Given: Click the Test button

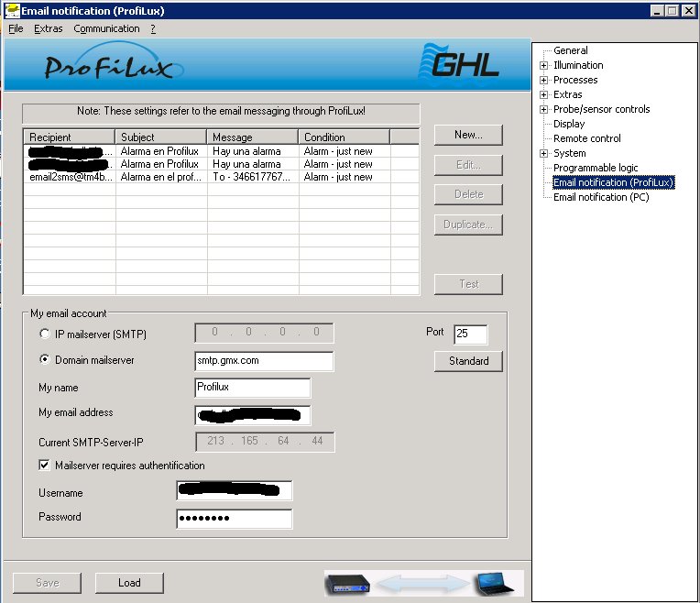Looking at the screenshot, I should click(468, 284).
